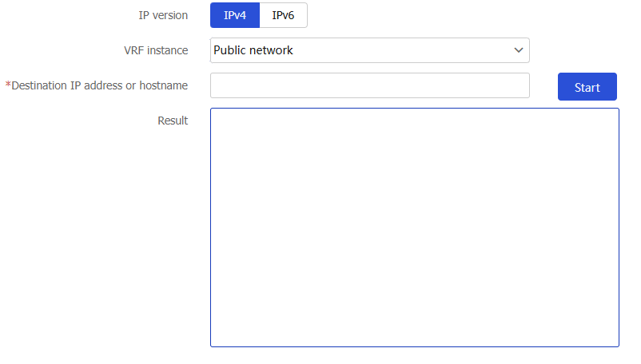Click the chevron arrow in VRF dropdown
The height and width of the screenshot is (364, 641).
click(x=519, y=50)
